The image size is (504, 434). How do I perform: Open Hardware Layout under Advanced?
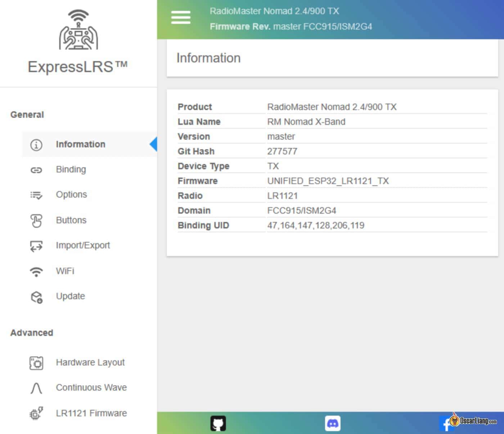90,362
